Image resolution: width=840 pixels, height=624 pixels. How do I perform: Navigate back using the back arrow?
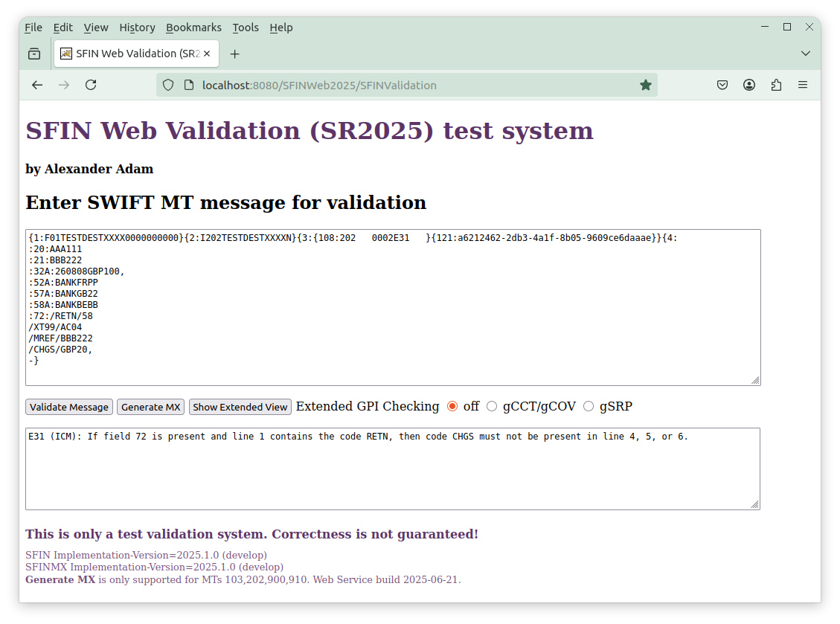coord(37,85)
